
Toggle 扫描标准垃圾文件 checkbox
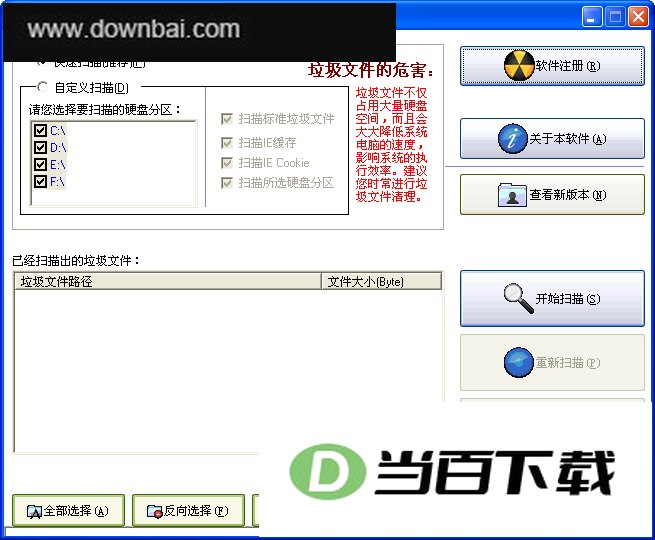pos(227,119)
